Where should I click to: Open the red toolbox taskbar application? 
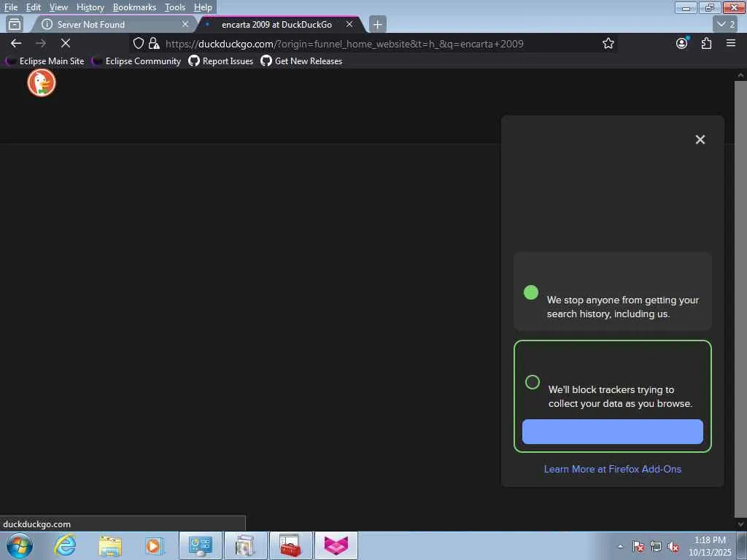[x=290, y=545]
